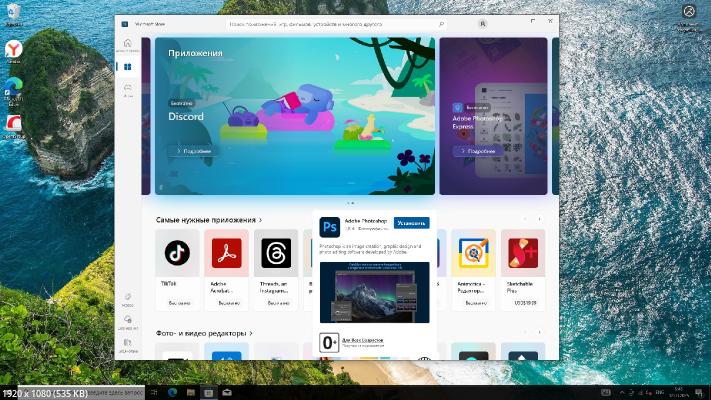Open the Sketchable Plus app card
The height and width of the screenshot is (400, 711).
523,269
